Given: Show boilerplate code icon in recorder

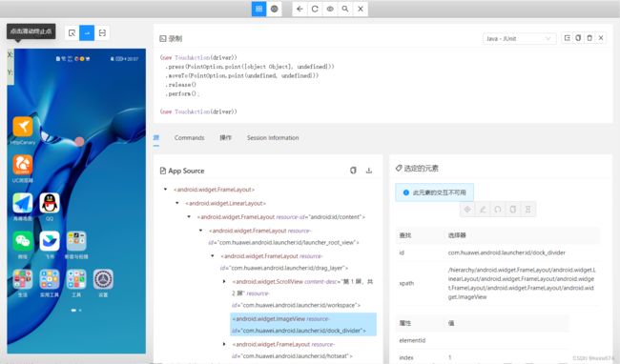Looking at the screenshot, I should click(567, 38).
